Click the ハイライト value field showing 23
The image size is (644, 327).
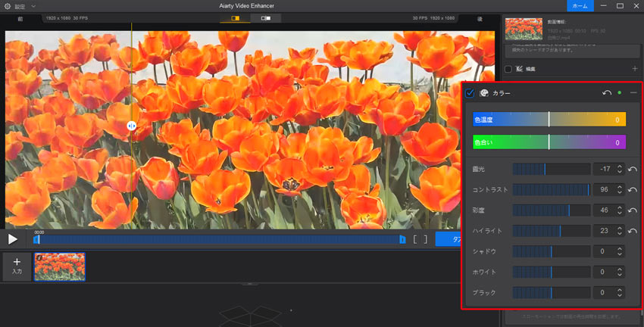(604, 231)
